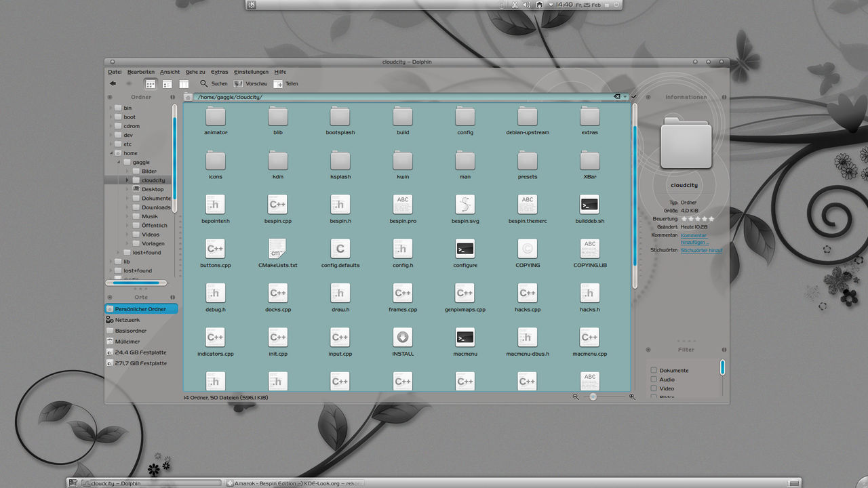This screenshot has width=868, height=488.
Task: Select Persönlicher Ordner in Orte
Action: pyautogui.click(x=141, y=309)
